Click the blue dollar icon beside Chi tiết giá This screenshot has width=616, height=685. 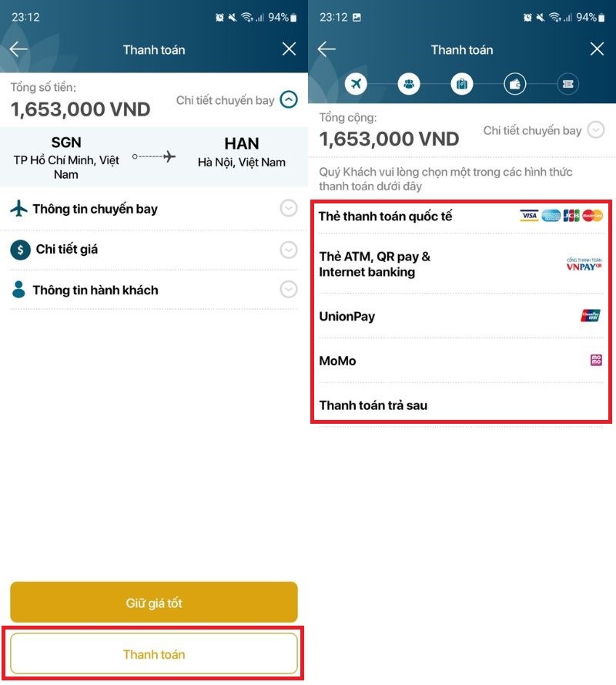(x=20, y=250)
